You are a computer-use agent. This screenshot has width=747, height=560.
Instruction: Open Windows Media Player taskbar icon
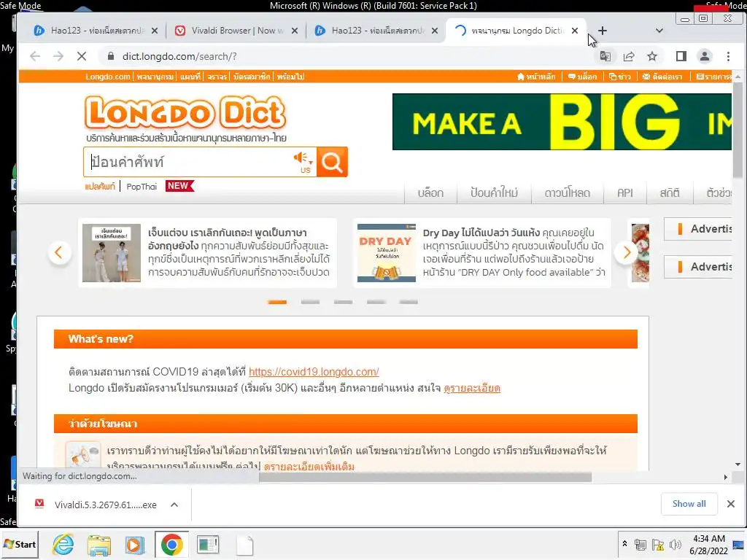[x=135, y=545]
